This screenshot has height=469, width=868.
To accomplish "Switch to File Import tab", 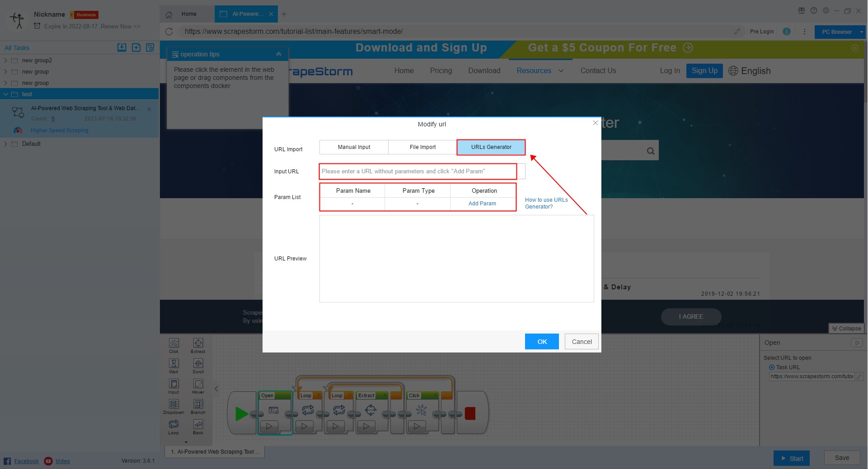I will click(422, 147).
